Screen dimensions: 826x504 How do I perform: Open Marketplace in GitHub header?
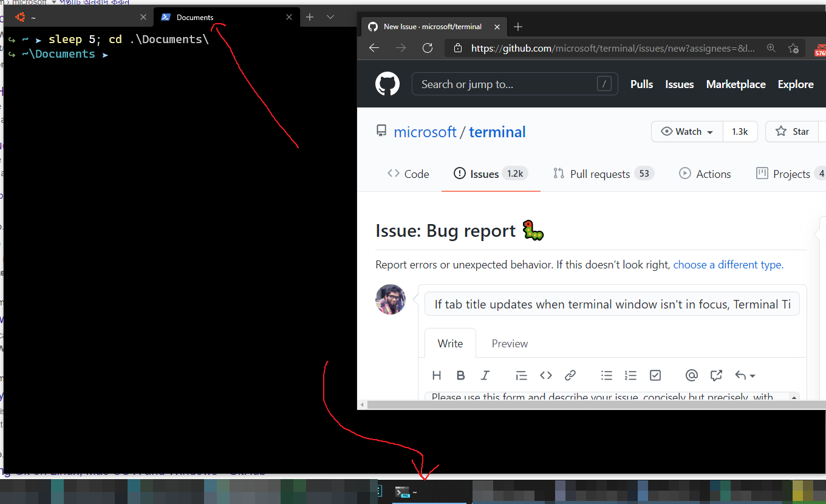[x=736, y=84]
